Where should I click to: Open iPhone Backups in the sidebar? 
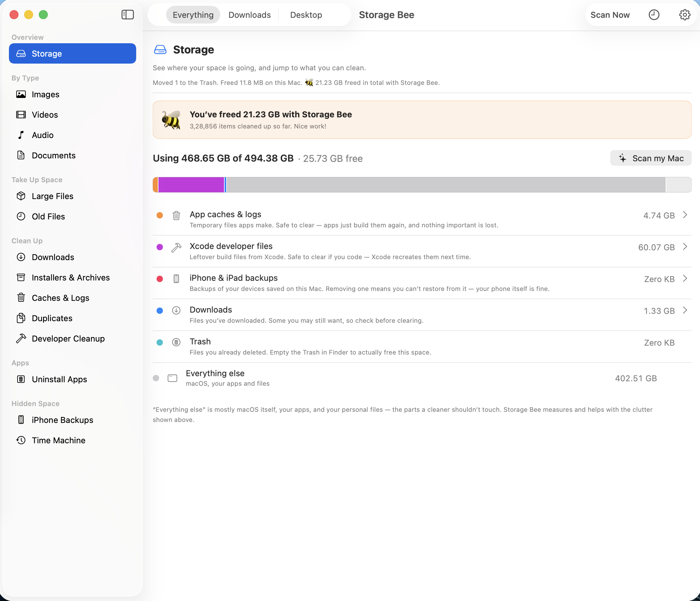[72, 420]
